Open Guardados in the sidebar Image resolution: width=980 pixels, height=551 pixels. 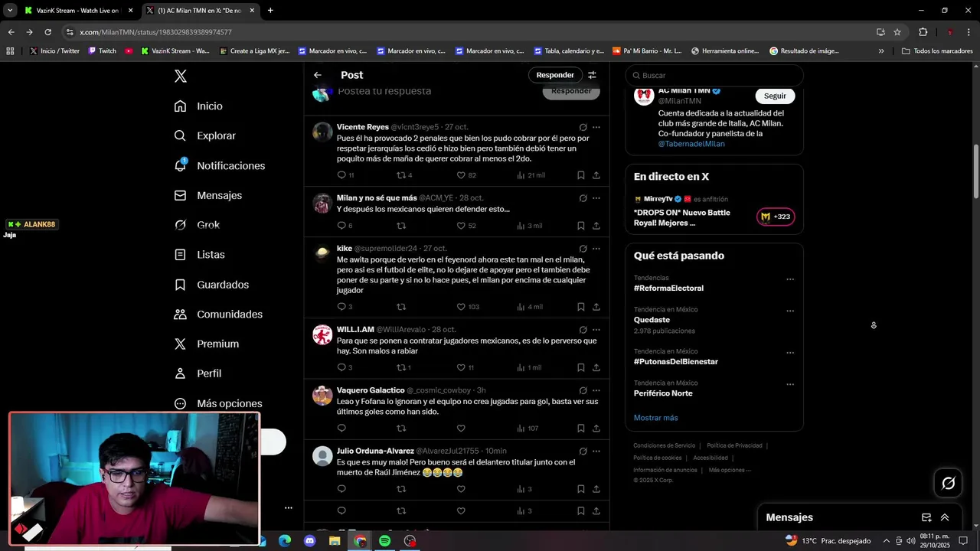click(211, 285)
